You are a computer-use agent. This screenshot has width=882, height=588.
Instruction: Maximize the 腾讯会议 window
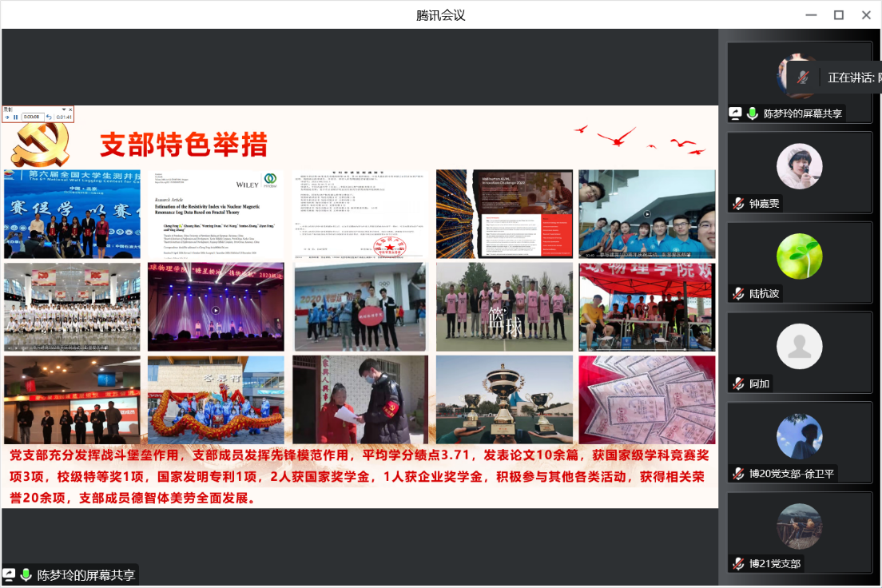pyautogui.click(x=839, y=14)
